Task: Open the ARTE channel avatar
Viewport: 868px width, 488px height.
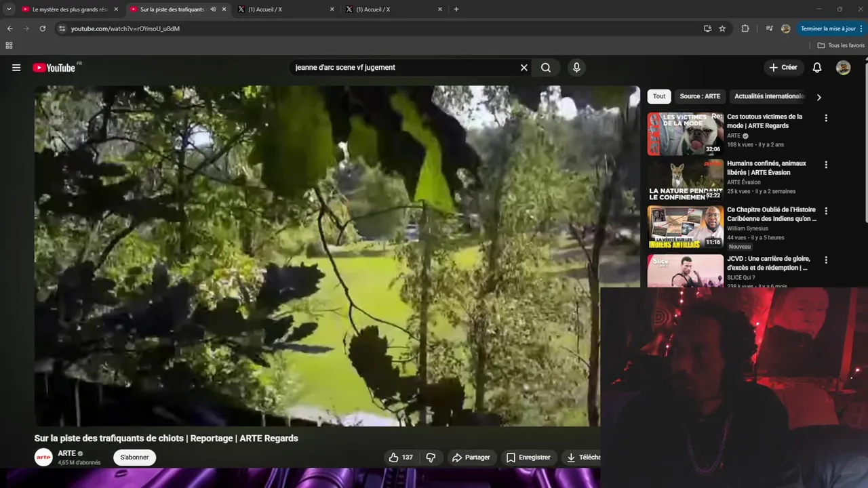Action: [x=43, y=457]
